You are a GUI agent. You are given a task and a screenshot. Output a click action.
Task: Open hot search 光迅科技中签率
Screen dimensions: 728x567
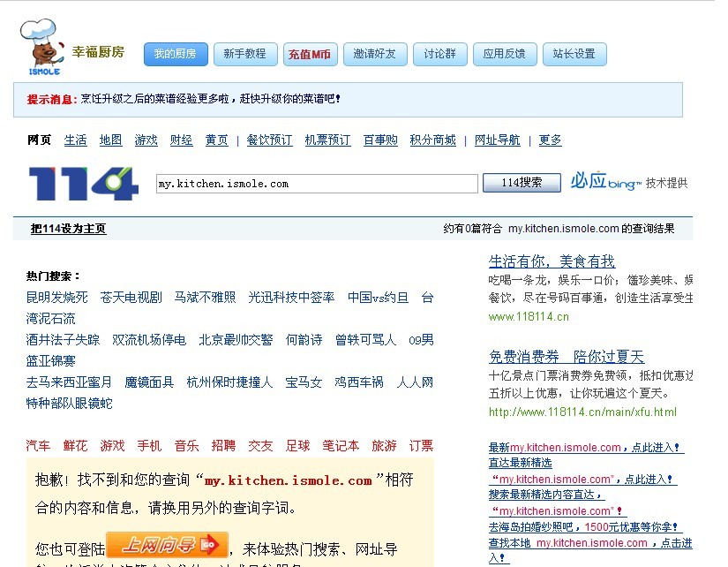point(291,298)
